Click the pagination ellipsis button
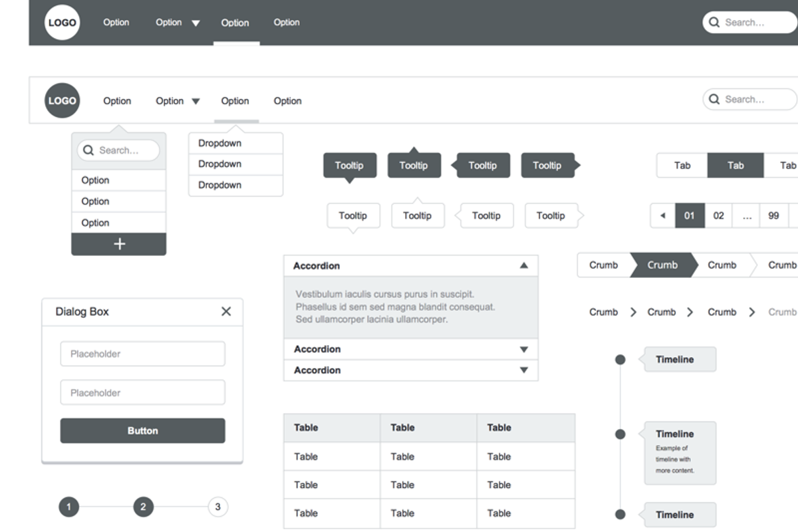The height and width of the screenshot is (532, 798). point(746,215)
